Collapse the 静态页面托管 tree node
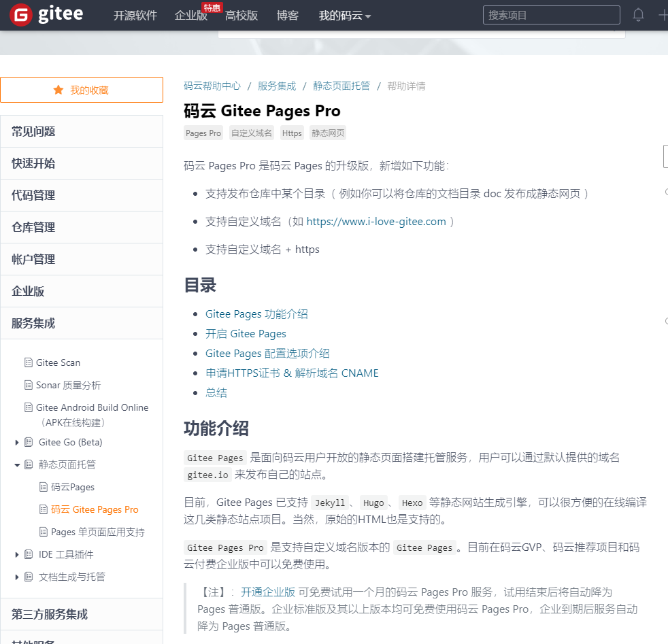The width and height of the screenshot is (668, 644). pyautogui.click(x=17, y=464)
